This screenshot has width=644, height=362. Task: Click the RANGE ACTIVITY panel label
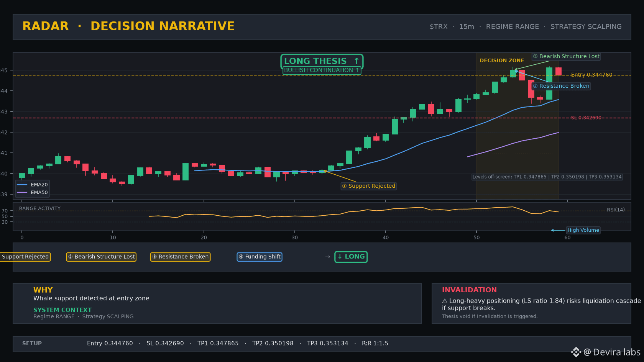click(40, 208)
